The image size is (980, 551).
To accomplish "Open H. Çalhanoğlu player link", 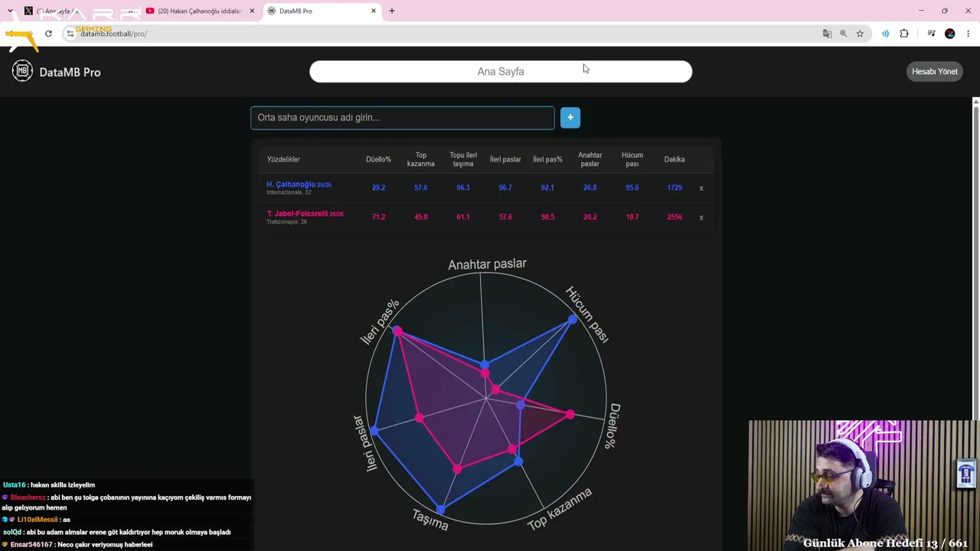I will pyautogui.click(x=299, y=184).
